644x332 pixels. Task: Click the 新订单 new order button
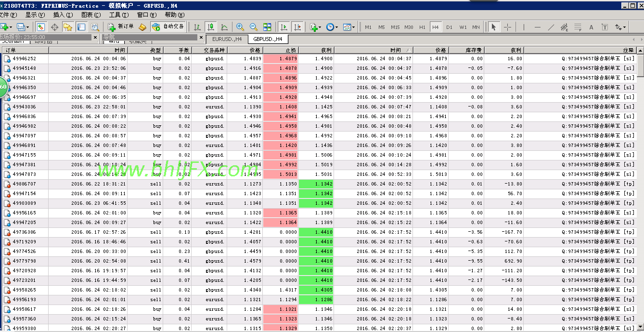pyautogui.click(x=121, y=27)
